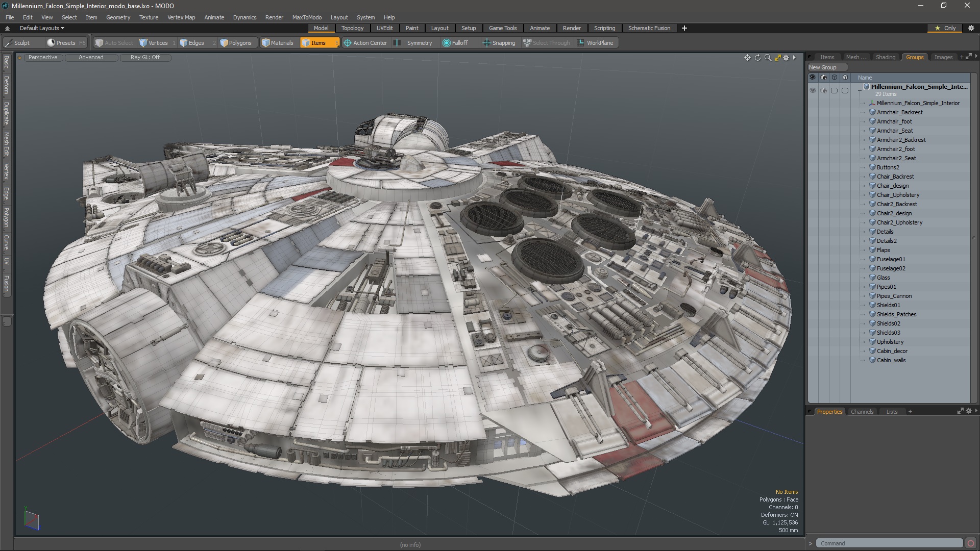This screenshot has width=980, height=551.
Task: Add a new layout tab with plus
Action: click(684, 28)
